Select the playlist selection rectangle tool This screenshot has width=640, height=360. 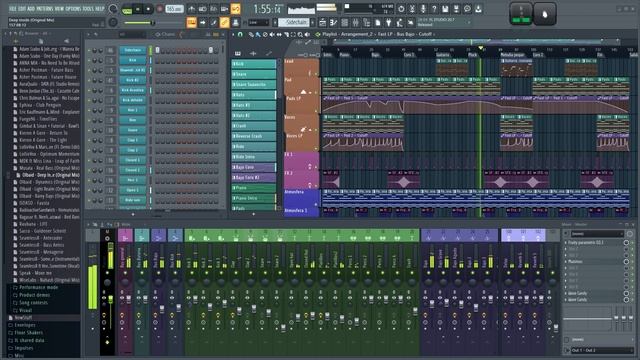(x=293, y=35)
